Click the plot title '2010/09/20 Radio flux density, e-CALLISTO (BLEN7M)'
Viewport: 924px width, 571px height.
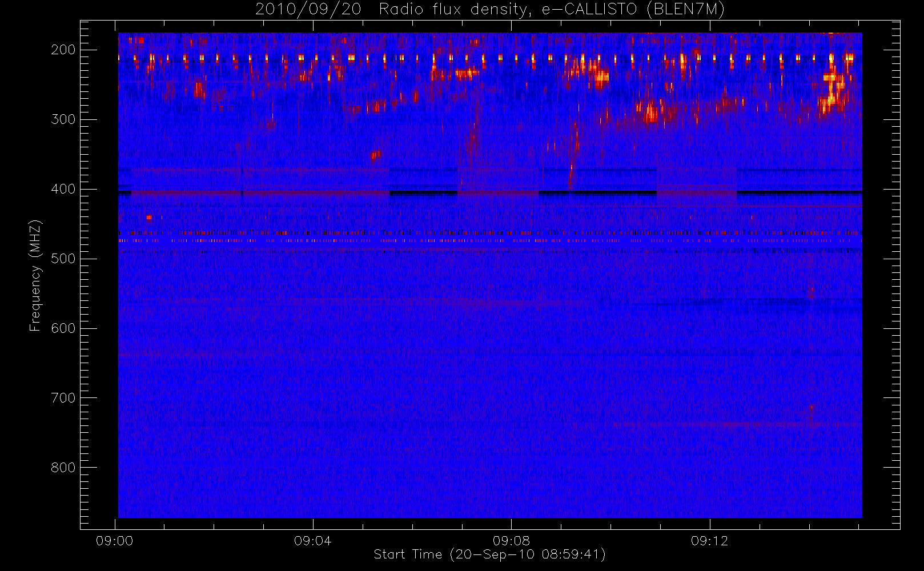[490, 10]
